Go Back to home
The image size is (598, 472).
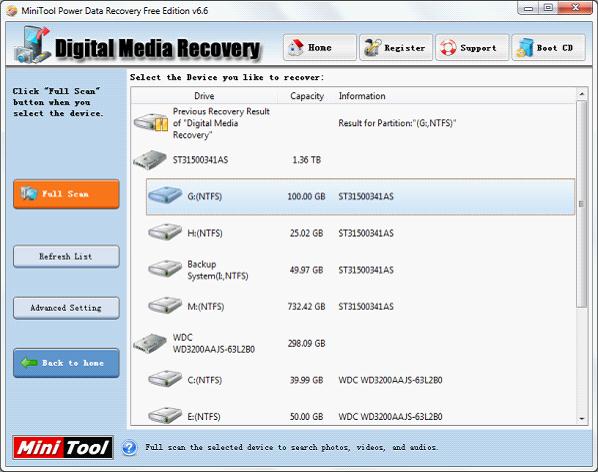(66, 363)
